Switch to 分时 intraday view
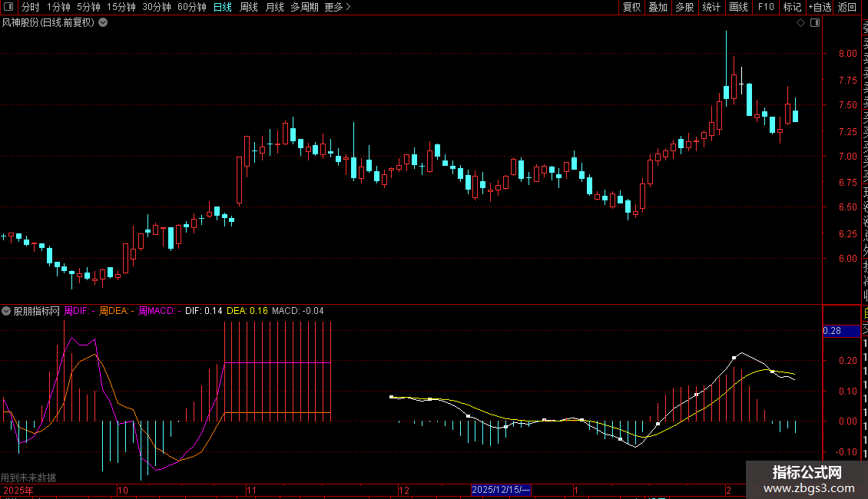 point(31,7)
